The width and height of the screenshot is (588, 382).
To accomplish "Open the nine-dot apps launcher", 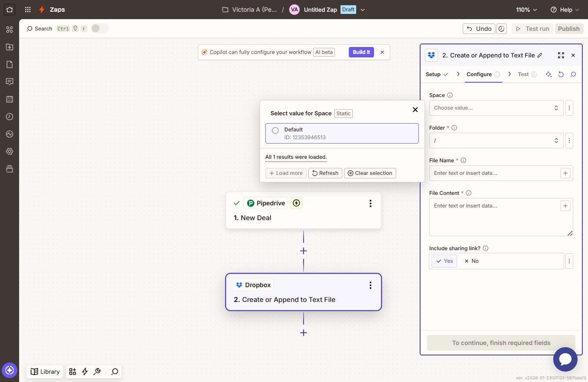I will pos(28,10).
